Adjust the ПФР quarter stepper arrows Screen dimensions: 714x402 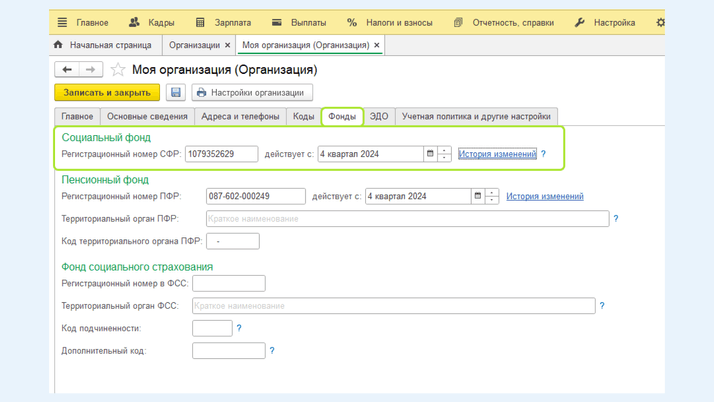pyautogui.click(x=492, y=196)
